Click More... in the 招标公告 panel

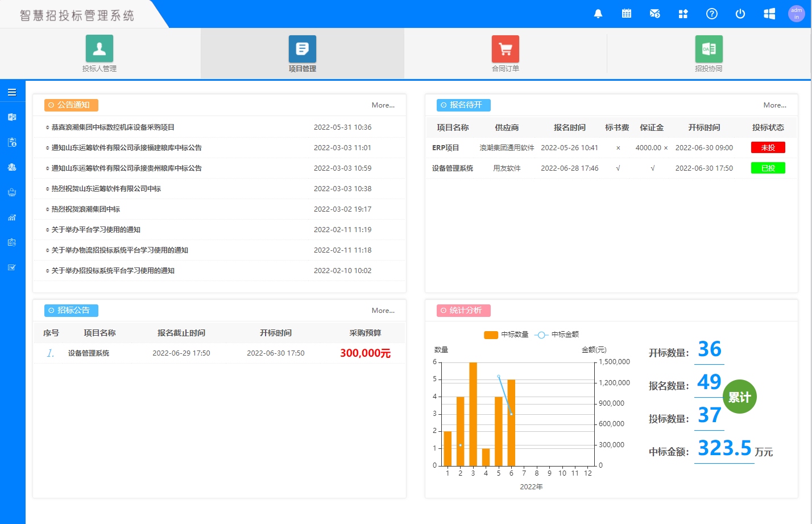tap(383, 311)
